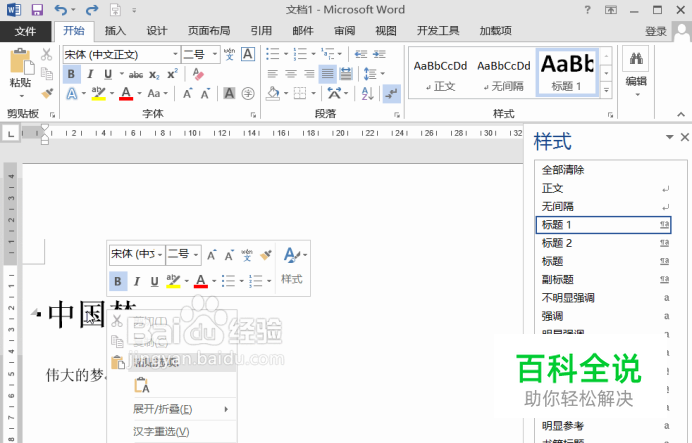The image size is (692, 443).
Task: Clear all formatting with eraser icon
Action: tap(198, 74)
